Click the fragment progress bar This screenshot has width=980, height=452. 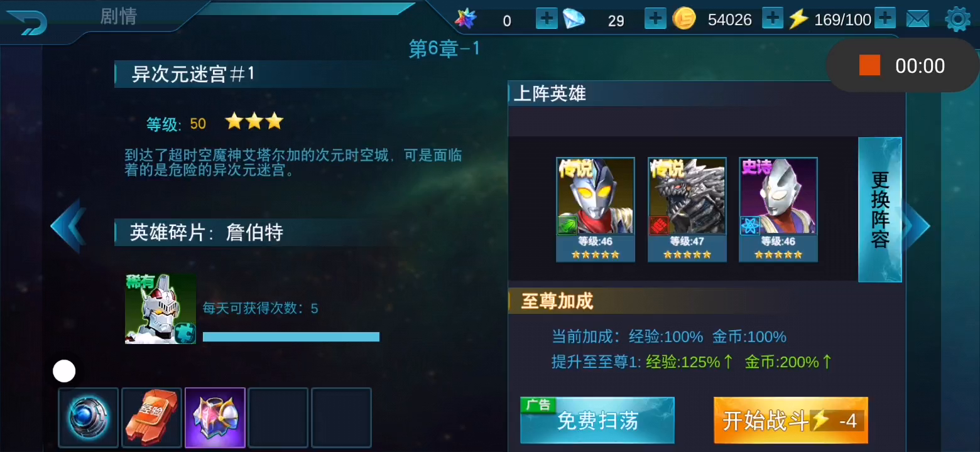tap(291, 337)
